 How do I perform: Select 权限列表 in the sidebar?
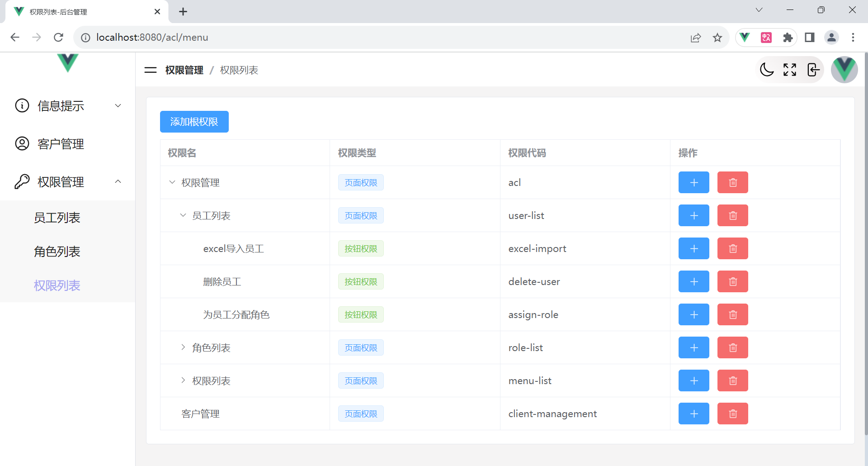tap(68, 285)
